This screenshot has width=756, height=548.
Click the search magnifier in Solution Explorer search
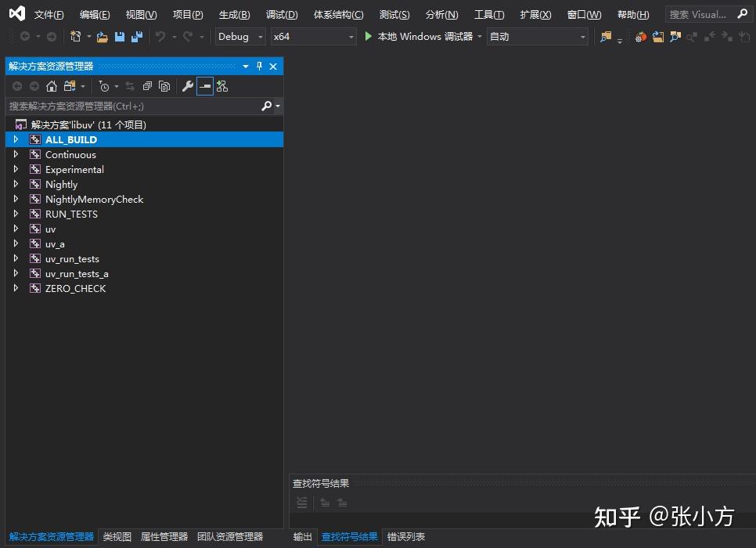[266, 106]
